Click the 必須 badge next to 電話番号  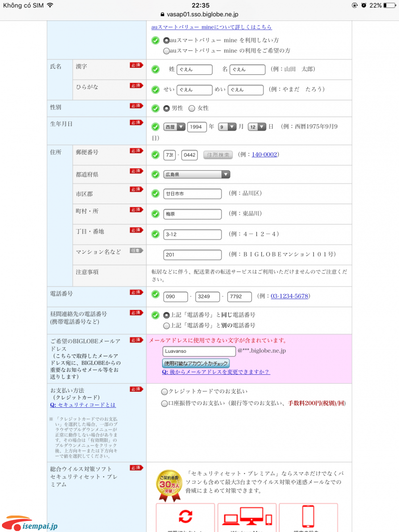point(136,292)
